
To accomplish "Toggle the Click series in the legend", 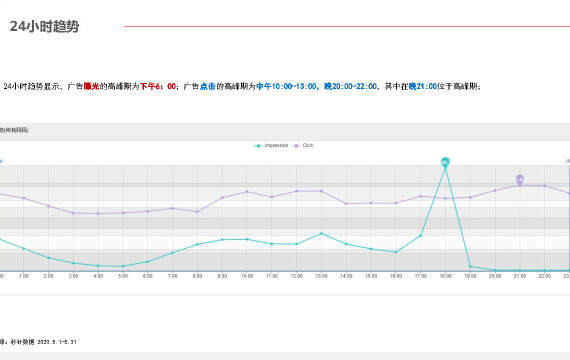I will [304, 145].
